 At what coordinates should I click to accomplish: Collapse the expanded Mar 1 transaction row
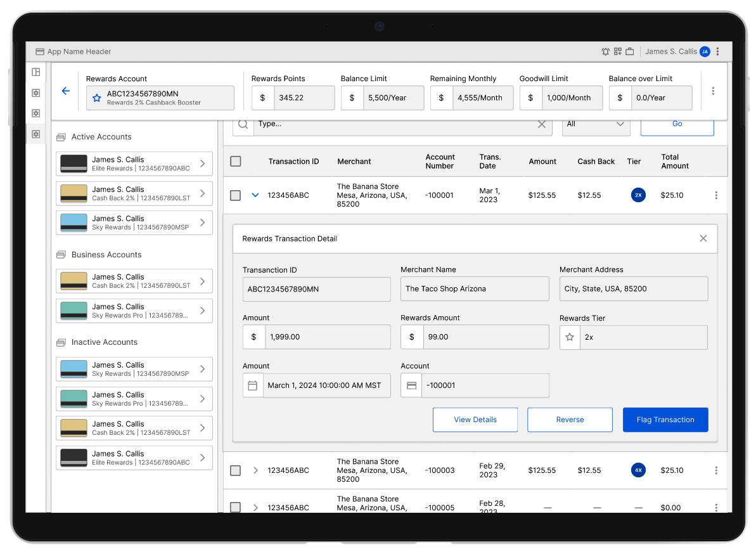pos(255,195)
